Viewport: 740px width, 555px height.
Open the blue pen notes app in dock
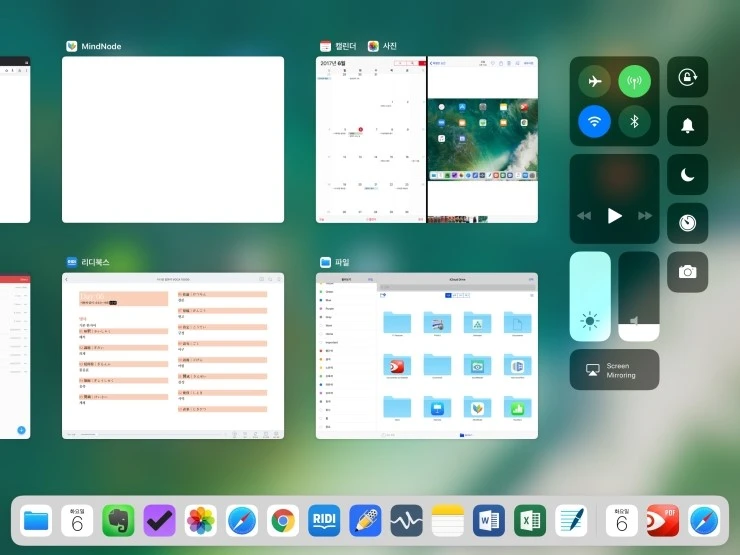click(x=571, y=521)
